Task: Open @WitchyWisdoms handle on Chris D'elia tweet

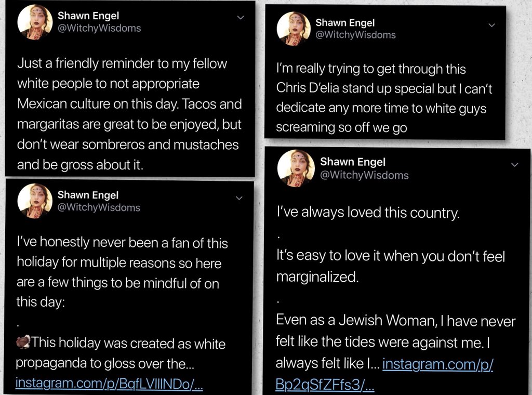Action: click(x=355, y=35)
